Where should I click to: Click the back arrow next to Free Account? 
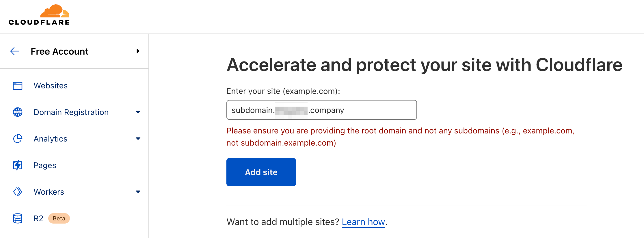click(x=14, y=51)
